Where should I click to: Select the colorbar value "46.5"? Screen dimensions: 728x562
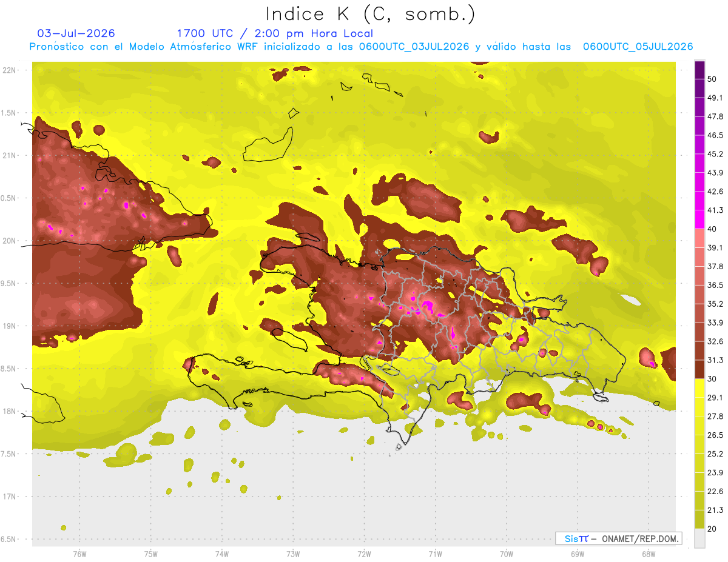pyautogui.click(x=716, y=135)
